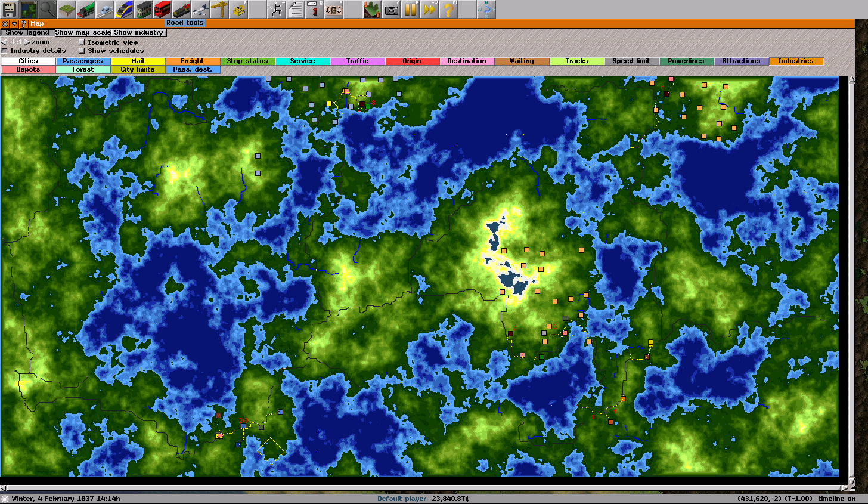Select the Tracks map filter

pyautogui.click(x=576, y=61)
